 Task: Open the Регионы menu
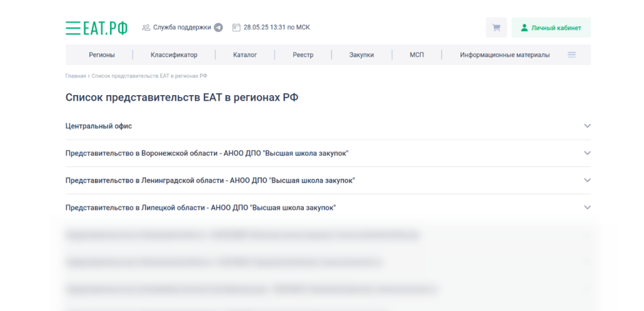[102, 55]
